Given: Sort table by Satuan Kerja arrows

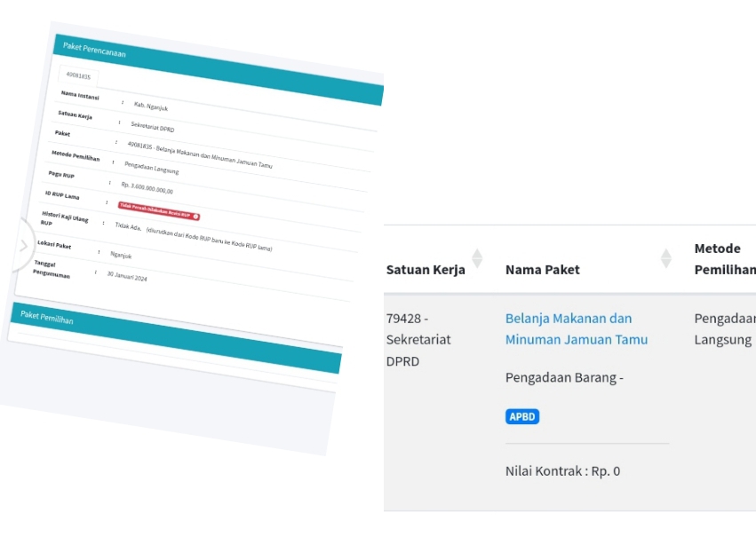Looking at the screenshot, I should (477, 258).
